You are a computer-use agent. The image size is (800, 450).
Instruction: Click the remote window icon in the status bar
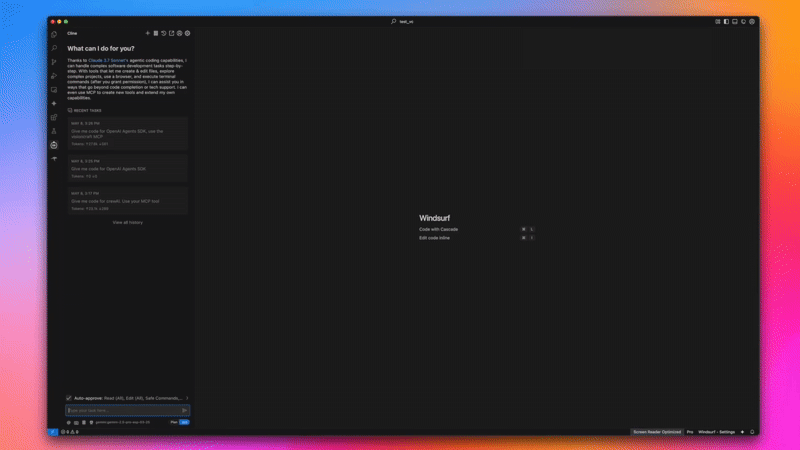[x=53, y=432]
